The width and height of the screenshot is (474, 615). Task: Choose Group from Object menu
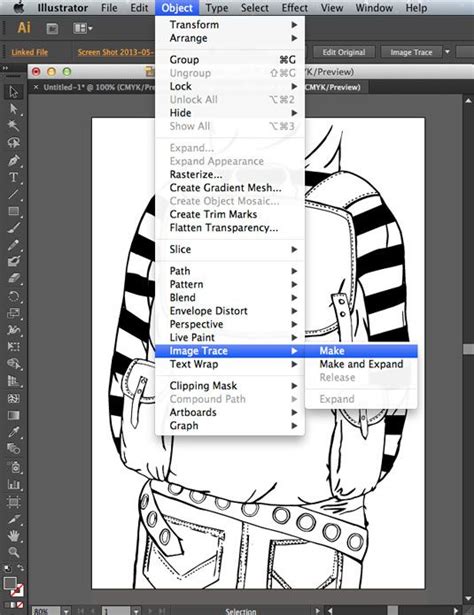pyautogui.click(x=230, y=60)
